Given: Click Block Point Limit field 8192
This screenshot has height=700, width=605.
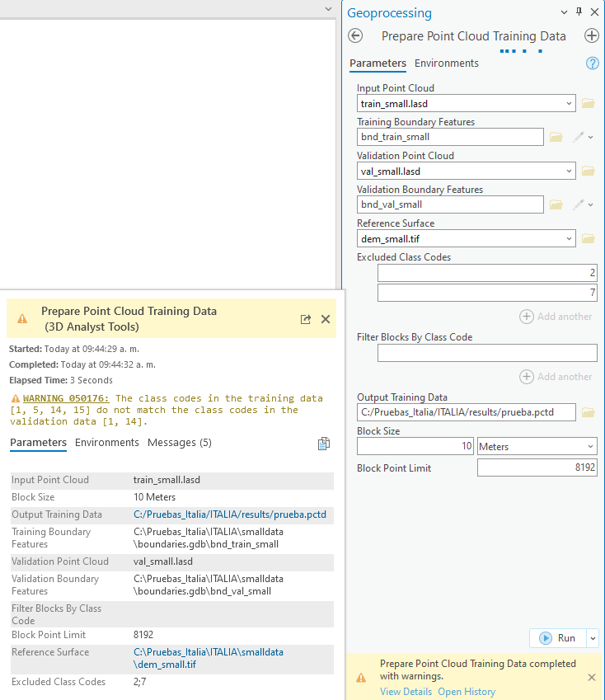Looking at the screenshot, I should [x=537, y=467].
